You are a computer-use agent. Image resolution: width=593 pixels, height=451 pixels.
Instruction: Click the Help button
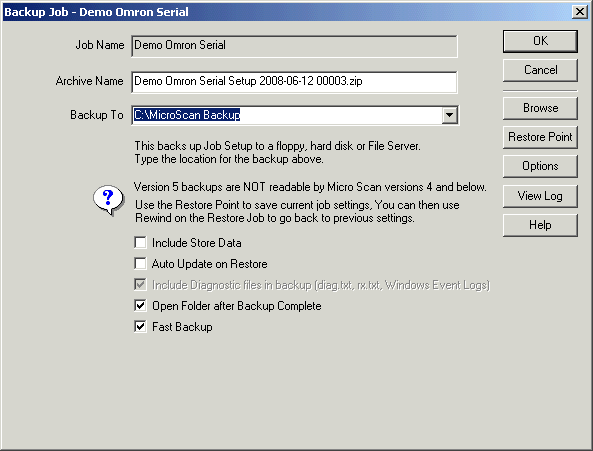click(540, 225)
